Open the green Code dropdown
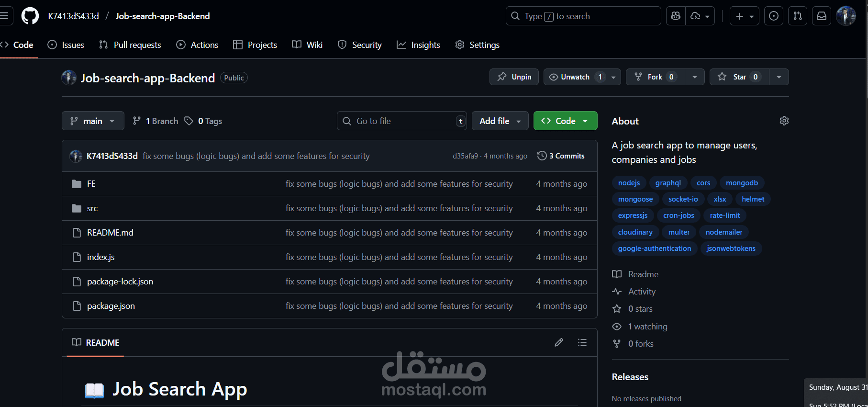868x407 pixels. pyautogui.click(x=565, y=121)
